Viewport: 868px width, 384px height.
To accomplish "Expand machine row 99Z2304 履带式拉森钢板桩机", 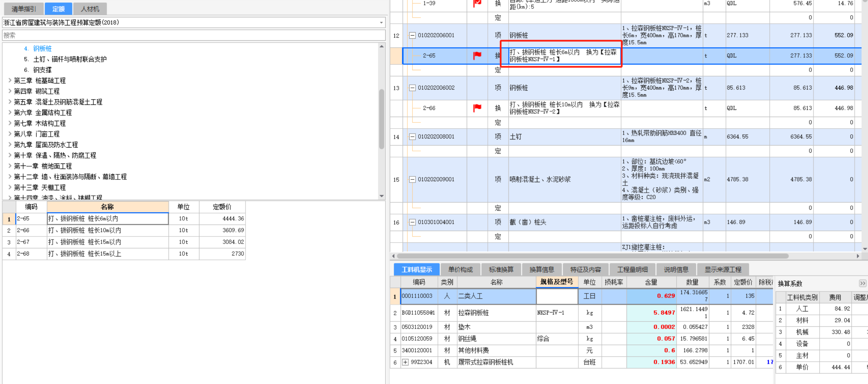I will click(405, 362).
